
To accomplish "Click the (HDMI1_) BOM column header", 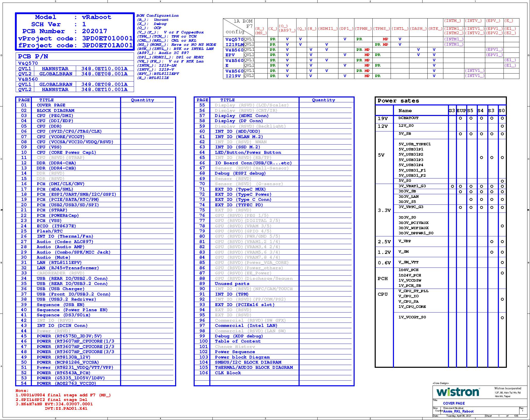I will pos(328,29).
